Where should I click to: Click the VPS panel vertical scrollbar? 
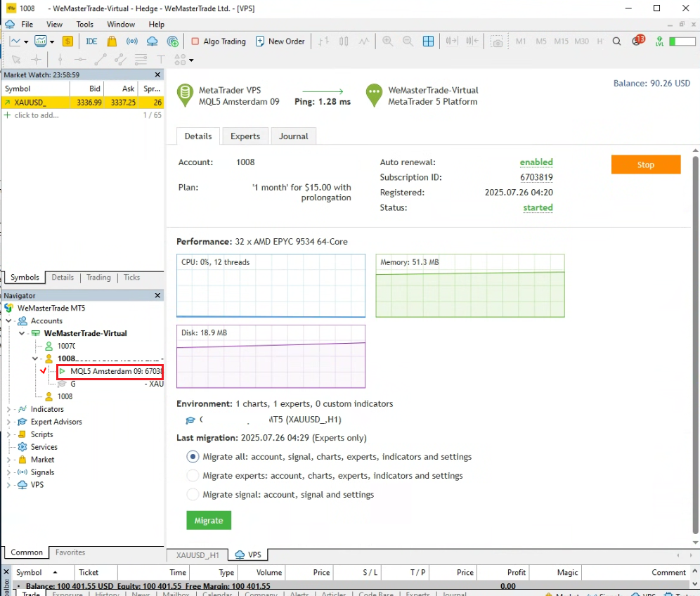(695, 344)
